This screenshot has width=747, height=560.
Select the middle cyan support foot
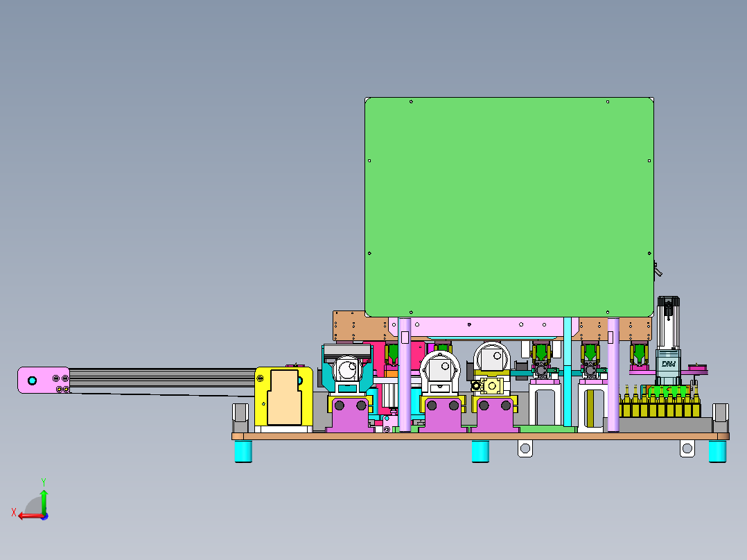pos(480,451)
